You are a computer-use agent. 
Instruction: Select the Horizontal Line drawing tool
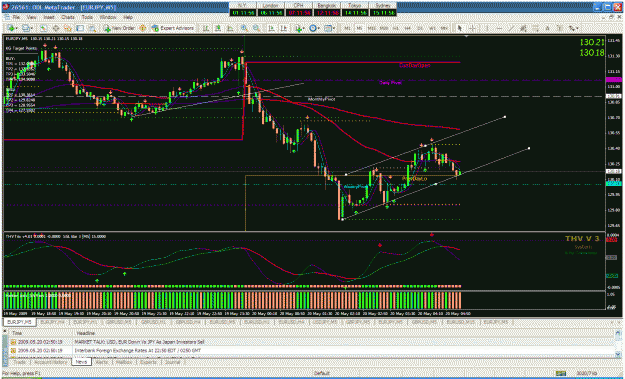point(499,28)
